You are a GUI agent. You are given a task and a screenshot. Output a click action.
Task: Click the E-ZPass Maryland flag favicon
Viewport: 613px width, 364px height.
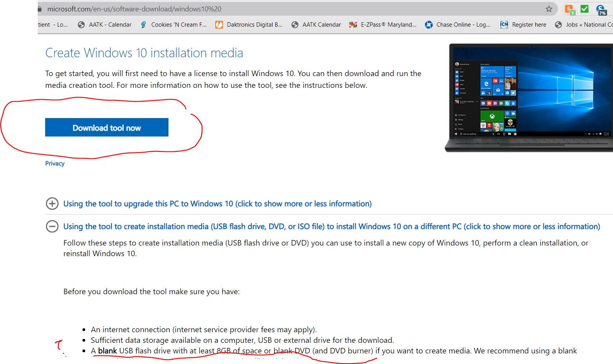353,25
